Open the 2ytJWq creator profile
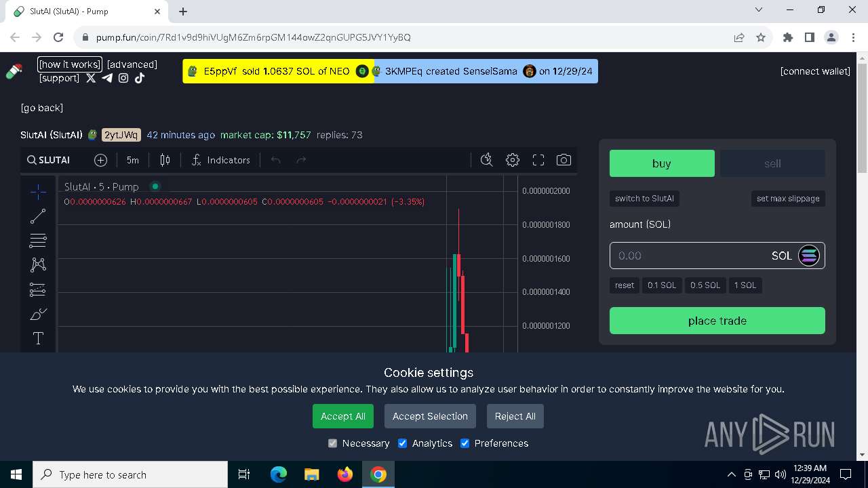This screenshot has height=488, width=868. coord(121,135)
